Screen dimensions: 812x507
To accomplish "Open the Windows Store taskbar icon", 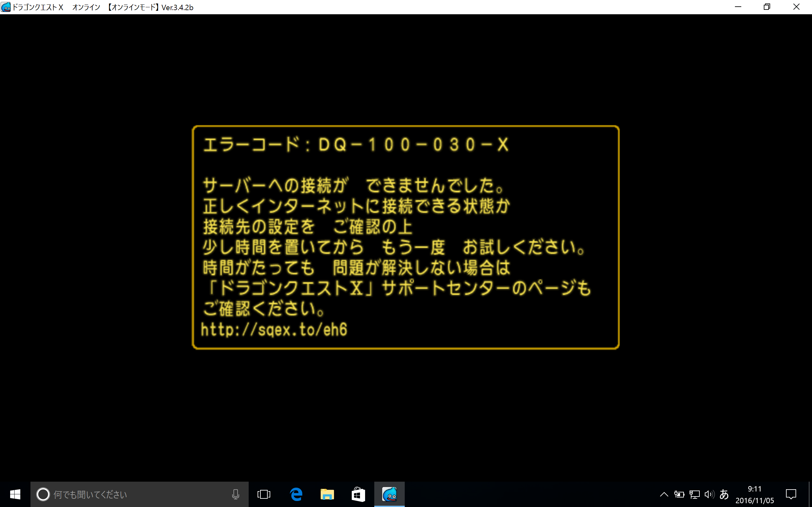I will click(358, 494).
